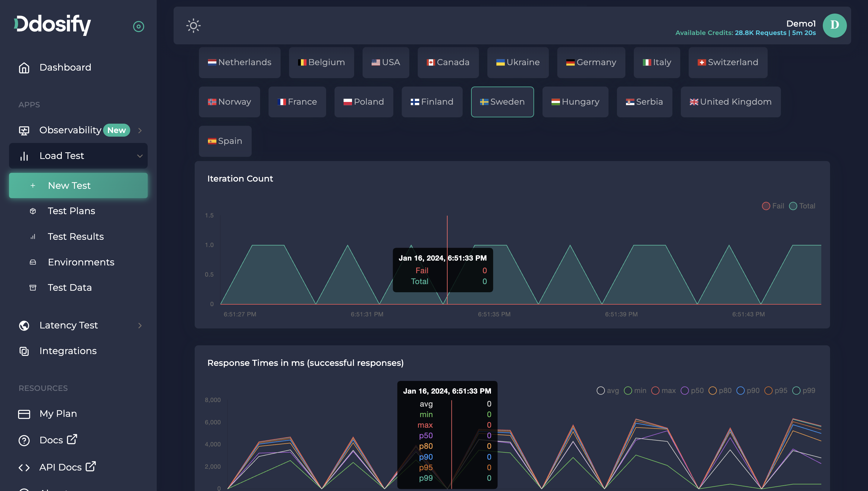Expand the Observability menu chevron

coord(140,131)
